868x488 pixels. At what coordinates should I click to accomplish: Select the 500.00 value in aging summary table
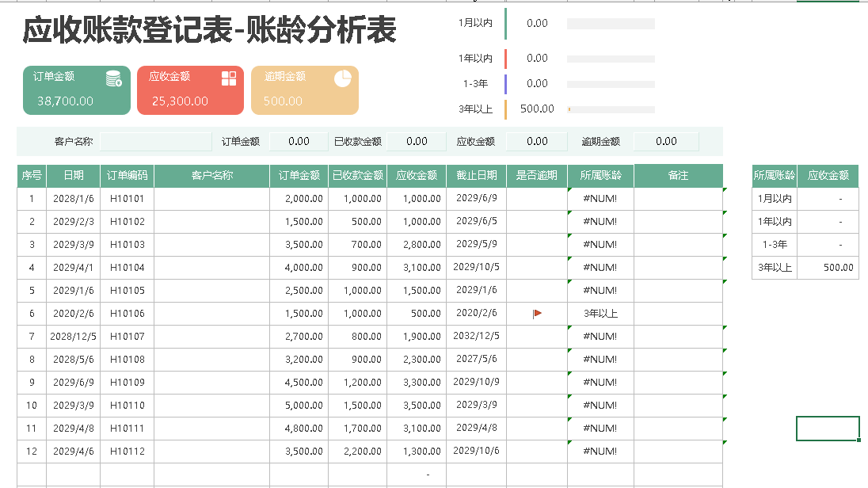tap(828, 268)
